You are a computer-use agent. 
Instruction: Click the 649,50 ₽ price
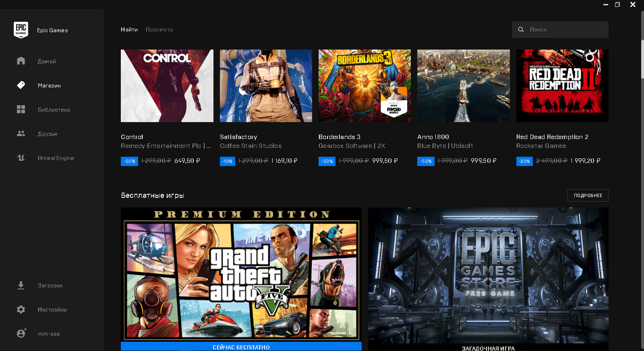pyautogui.click(x=187, y=161)
